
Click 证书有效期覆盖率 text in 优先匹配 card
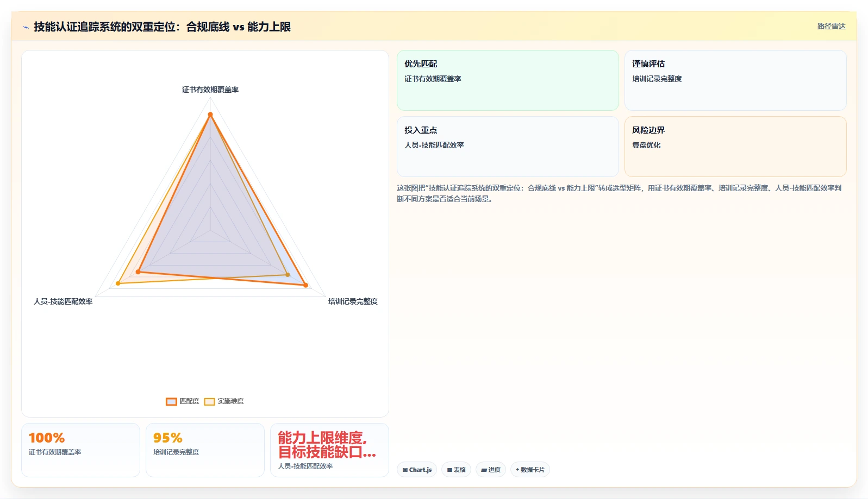433,79
